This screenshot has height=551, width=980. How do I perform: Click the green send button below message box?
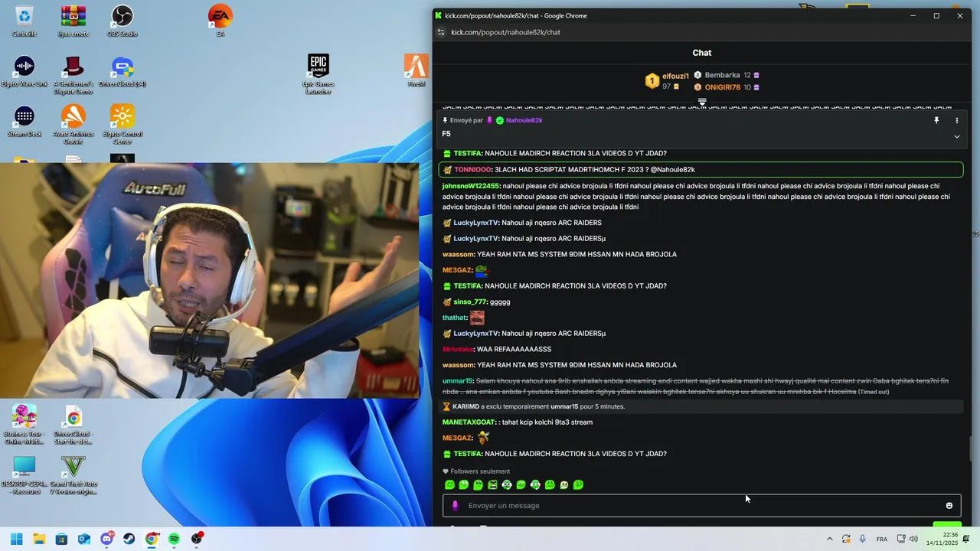pos(947,524)
